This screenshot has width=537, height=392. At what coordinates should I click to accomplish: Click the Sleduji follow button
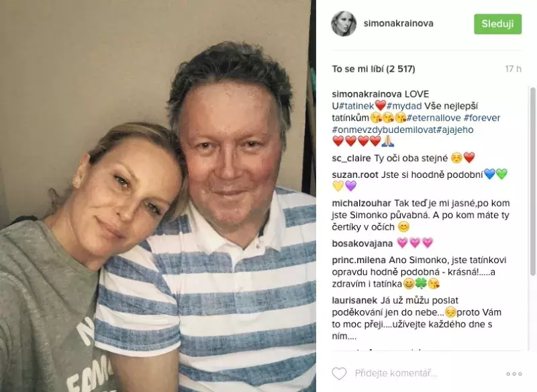coord(497,24)
